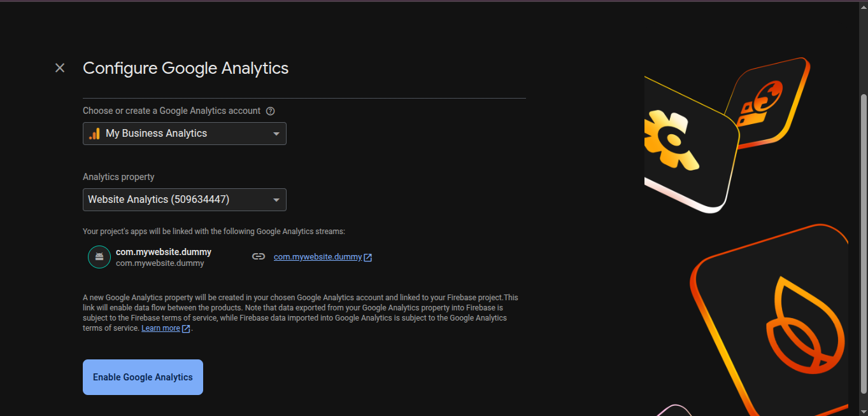This screenshot has height=416, width=868.
Task: Click the Configure Google Analytics heading
Action: pos(186,68)
